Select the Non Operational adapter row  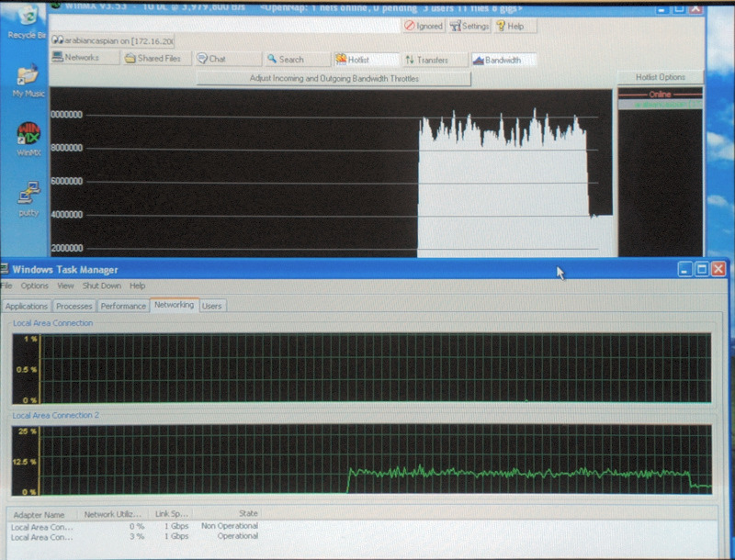click(134, 526)
